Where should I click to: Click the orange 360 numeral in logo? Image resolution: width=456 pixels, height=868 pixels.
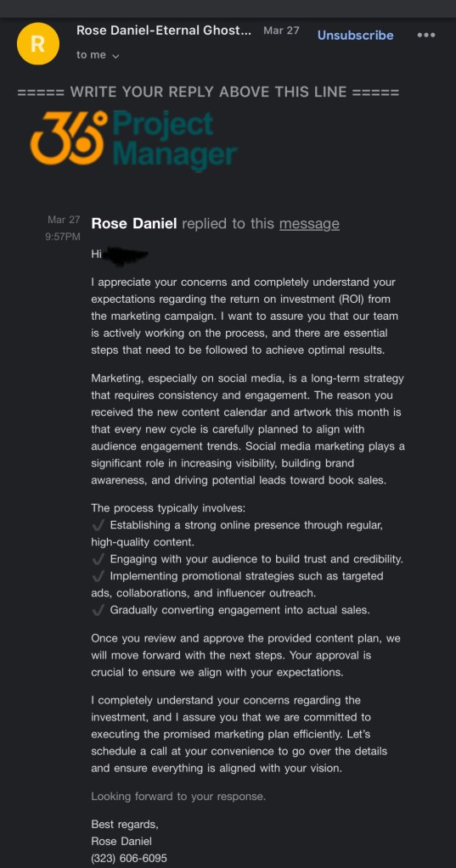coord(68,138)
